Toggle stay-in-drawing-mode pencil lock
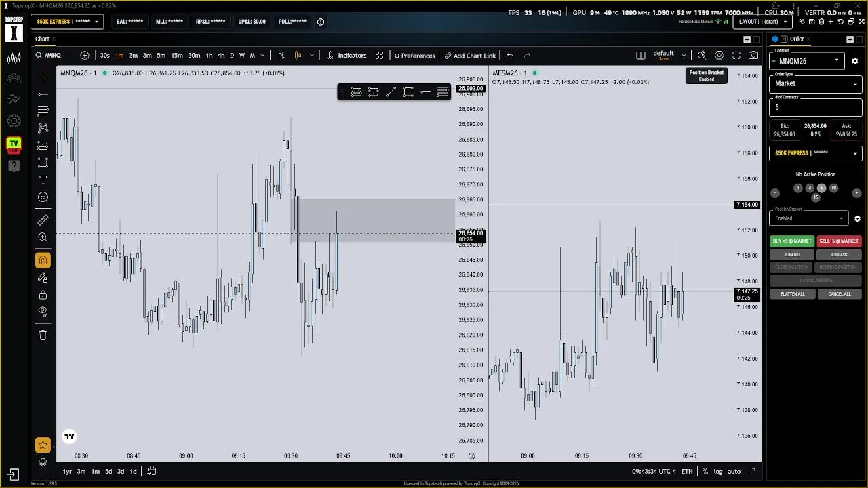 pyautogui.click(x=43, y=278)
